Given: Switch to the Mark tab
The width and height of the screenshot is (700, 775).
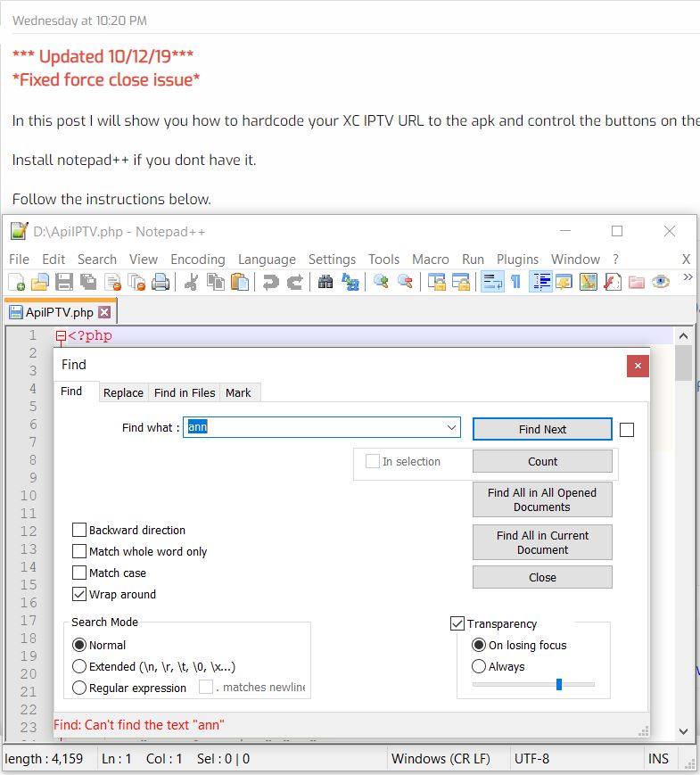Looking at the screenshot, I should coord(238,392).
